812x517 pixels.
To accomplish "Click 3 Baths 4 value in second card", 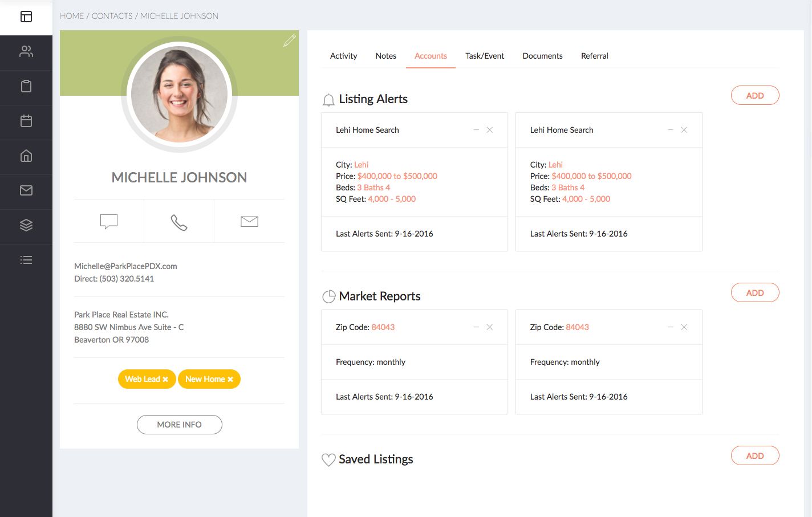I will pyautogui.click(x=568, y=188).
